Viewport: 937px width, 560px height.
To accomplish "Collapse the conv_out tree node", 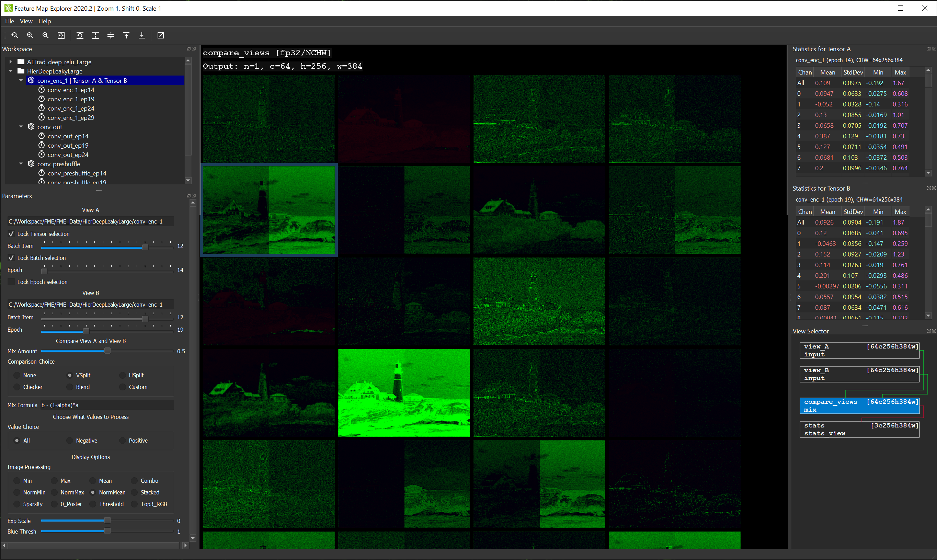I will 21,127.
